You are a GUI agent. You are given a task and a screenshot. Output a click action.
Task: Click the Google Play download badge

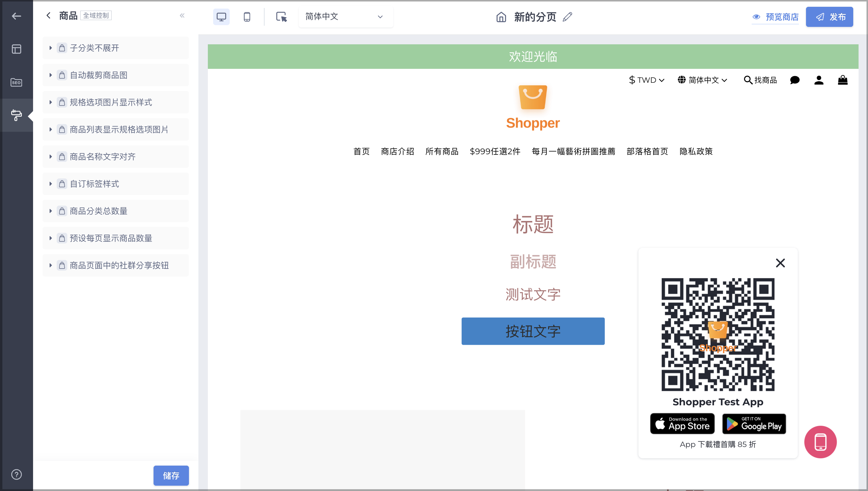click(754, 424)
